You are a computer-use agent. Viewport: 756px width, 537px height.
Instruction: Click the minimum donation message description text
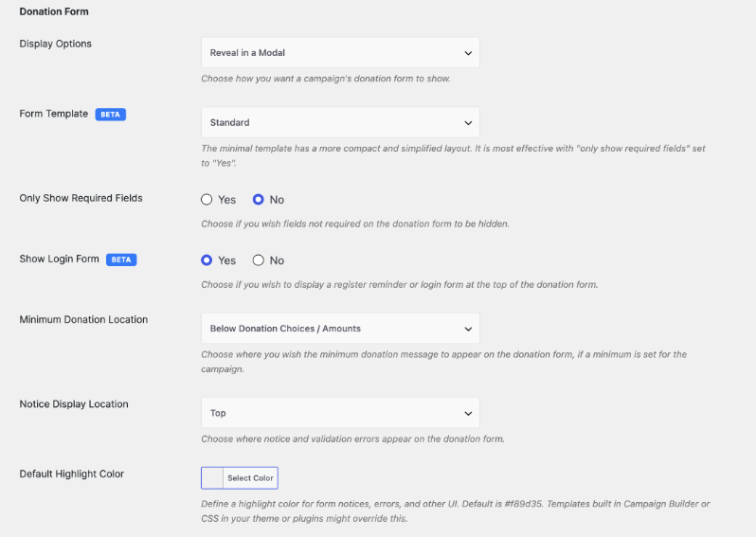444,362
